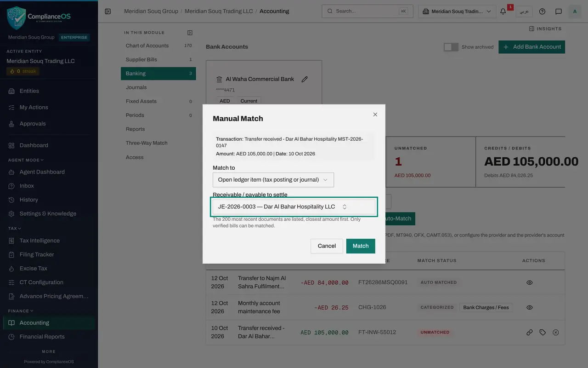Viewport: 588px width, 368px height.
Task: Collapse the Finance section in the sidebar
Action: point(21,311)
